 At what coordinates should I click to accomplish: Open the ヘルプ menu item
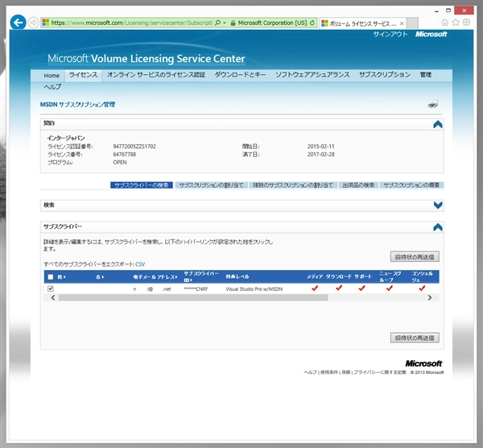coord(52,87)
